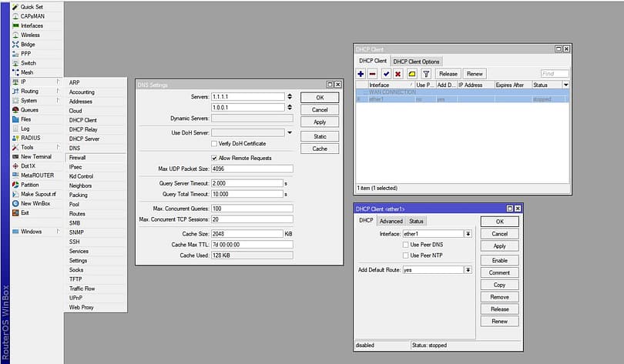Enable Use Peer NTP checkbox

coord(405,255)
